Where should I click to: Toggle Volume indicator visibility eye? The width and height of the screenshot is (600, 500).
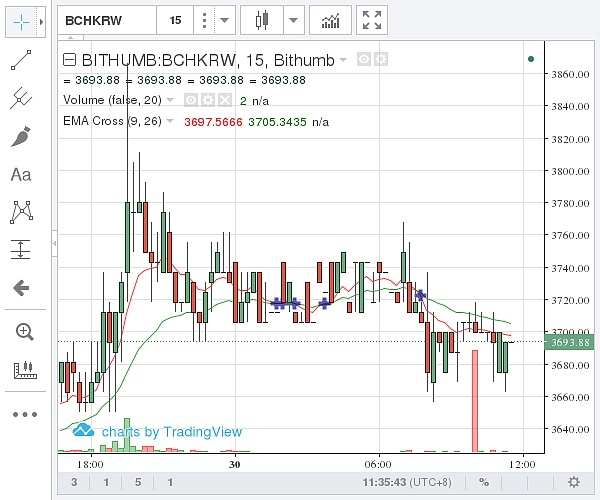tap(191, 100)
